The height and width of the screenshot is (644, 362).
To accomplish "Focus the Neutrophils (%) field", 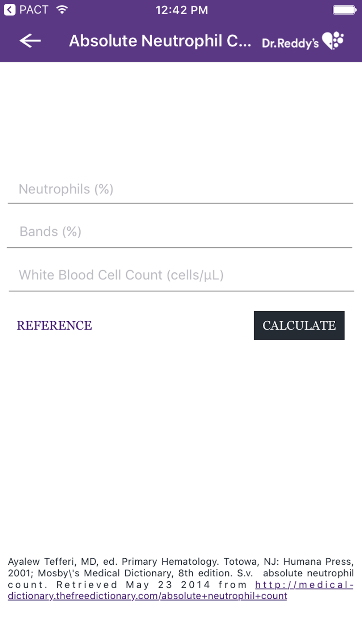I will click(x=180, y=189).
